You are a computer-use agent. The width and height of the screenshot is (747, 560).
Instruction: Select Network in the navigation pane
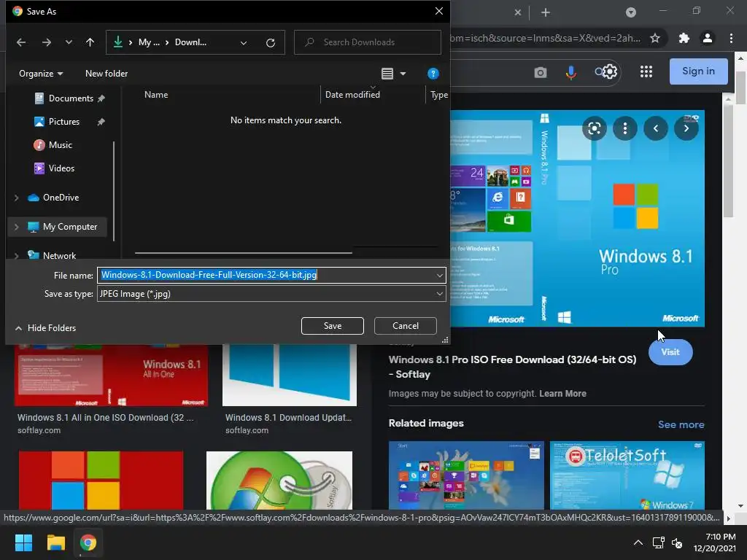coord(59,255)
